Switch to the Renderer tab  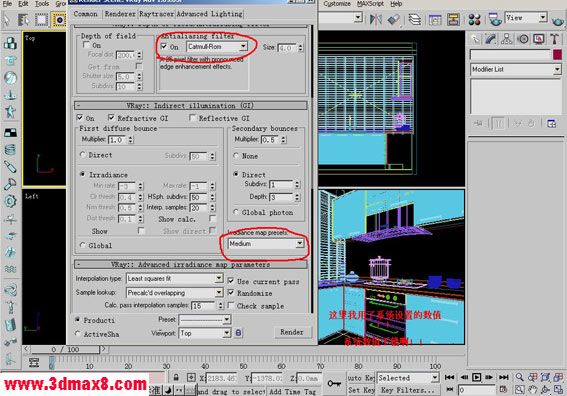point(120,14)
